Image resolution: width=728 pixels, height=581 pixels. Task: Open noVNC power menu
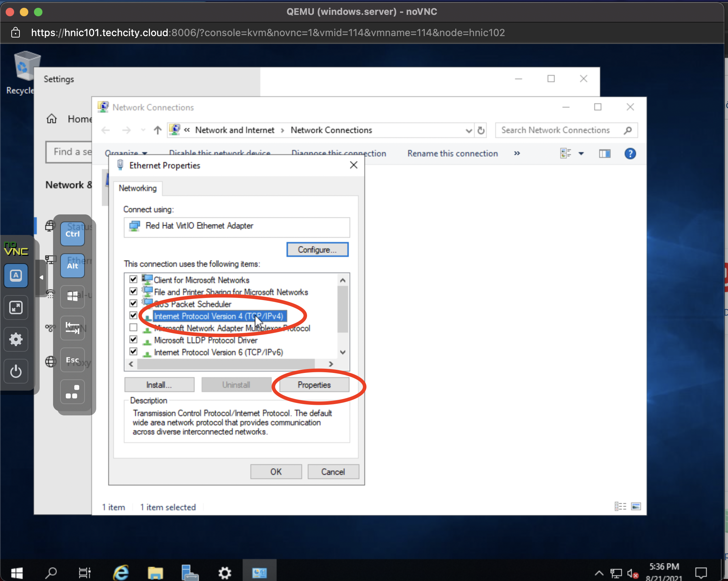pos(16,371)
